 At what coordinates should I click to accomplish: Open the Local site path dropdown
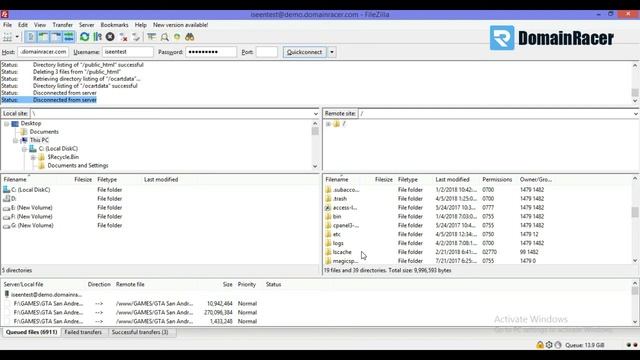click(x=316, y=114)
